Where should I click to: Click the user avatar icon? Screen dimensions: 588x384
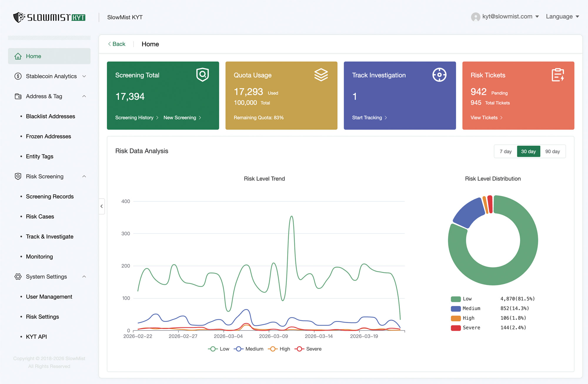click(475, 17)
